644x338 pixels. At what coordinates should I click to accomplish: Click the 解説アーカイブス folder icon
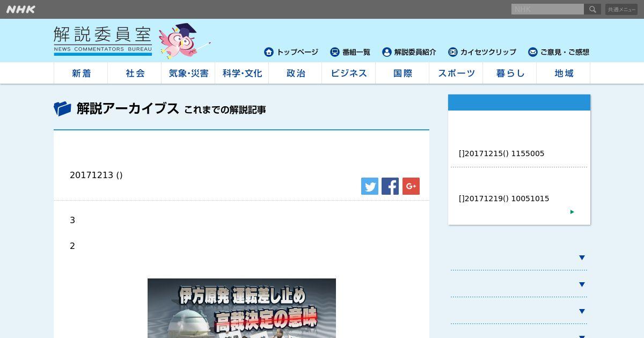[x=62, y=109]
